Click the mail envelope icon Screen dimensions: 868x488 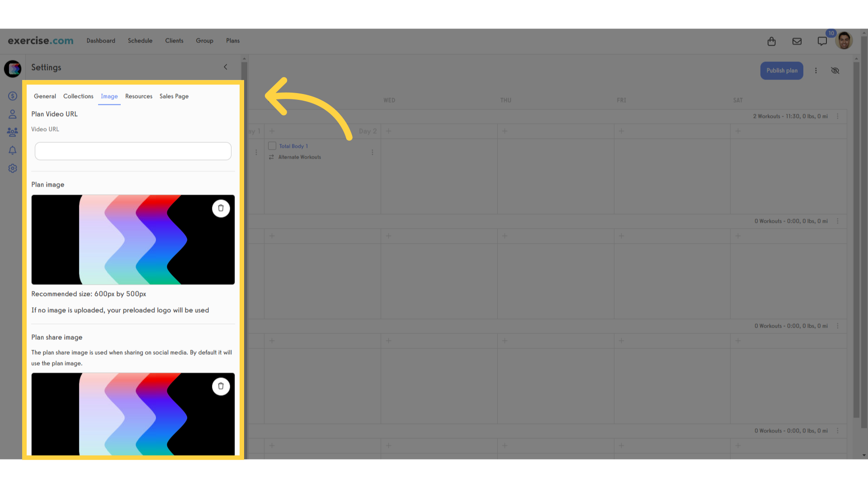coord(797,41)
